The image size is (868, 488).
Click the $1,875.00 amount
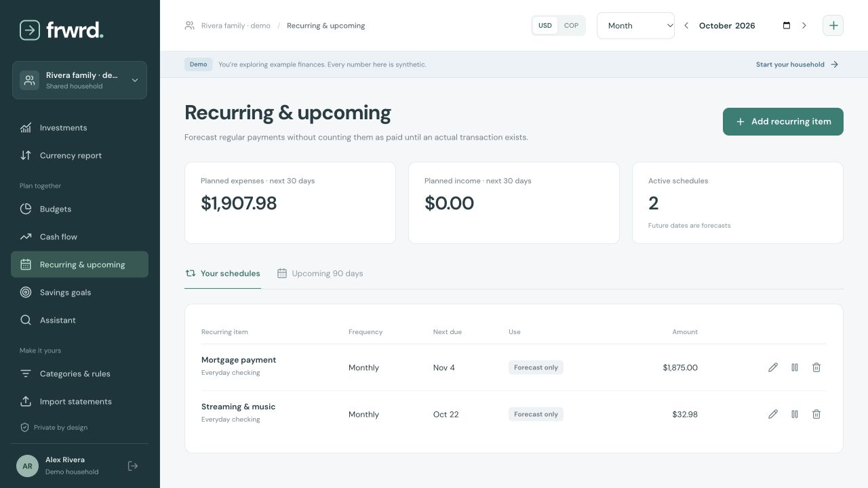click(x=680, y=367)
